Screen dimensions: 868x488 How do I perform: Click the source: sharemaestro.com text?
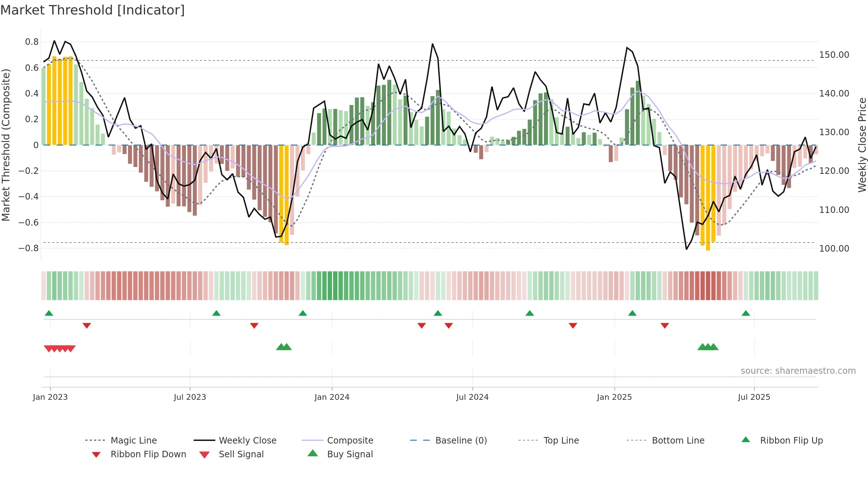pos(798,371)
